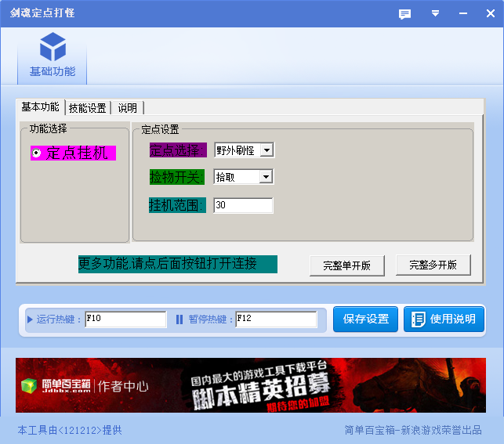The width and height of the screenshot is (504, 444).
Task: Select the 基本功能 tab
Action: [x=40, y=106]
